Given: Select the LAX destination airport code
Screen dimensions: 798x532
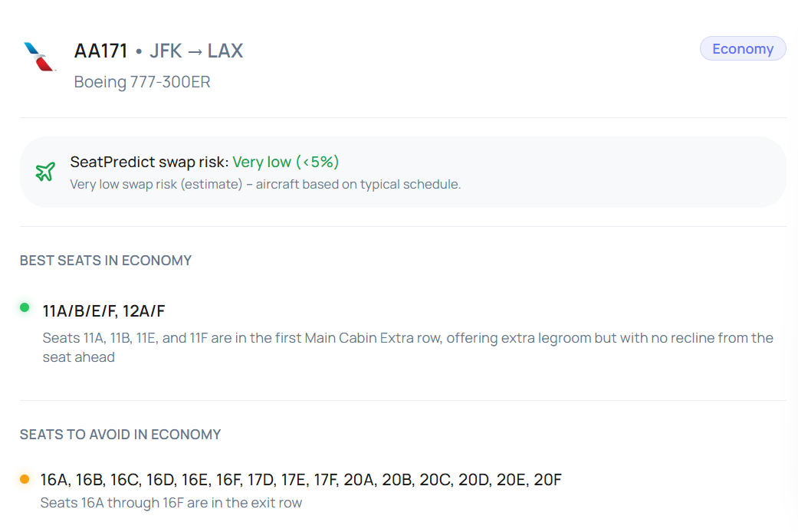Looking at the screenshot, I should coord(225,51).
